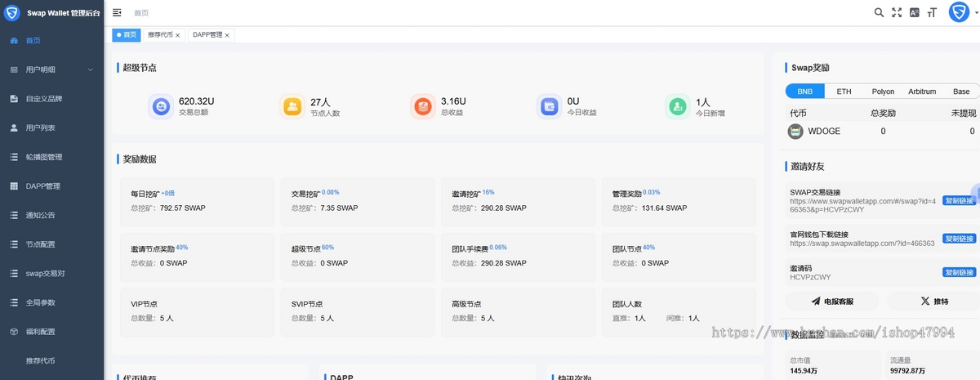Viewport: 980px width, 380px height.
Task: Open 节点配置 in the sidebar
Action: (51, 244)
